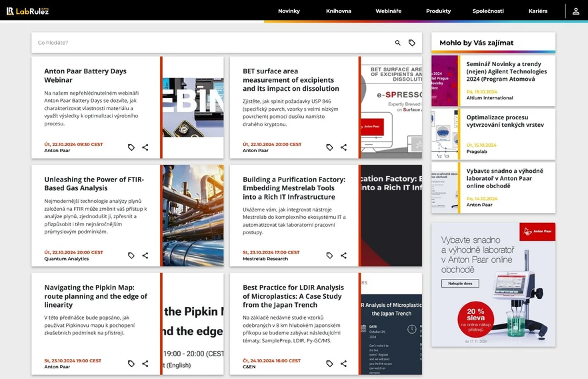Share the BET surface area webinar
The height and width of the screenshot is (379, 588).
coord(343,147)
